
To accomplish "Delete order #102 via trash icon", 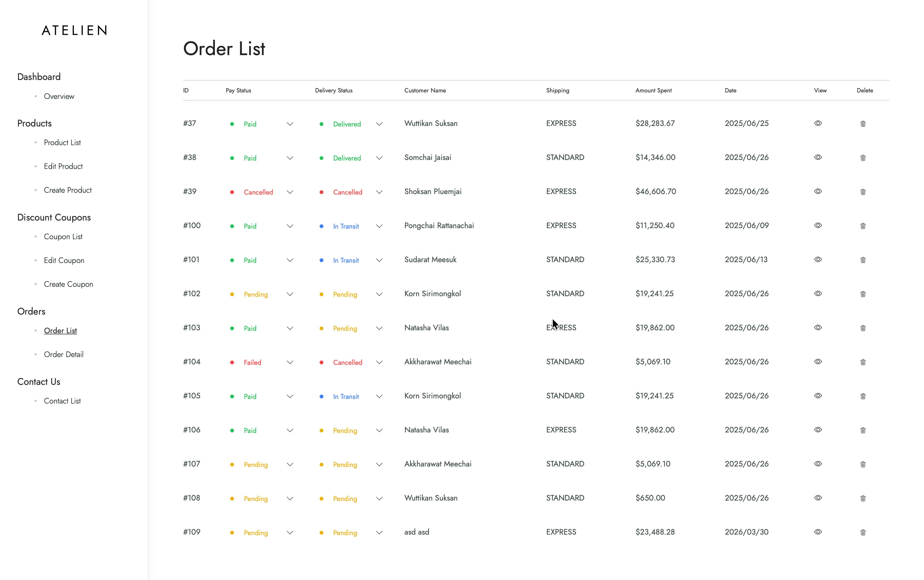I will pyautogui.click(x=863, y=294).
